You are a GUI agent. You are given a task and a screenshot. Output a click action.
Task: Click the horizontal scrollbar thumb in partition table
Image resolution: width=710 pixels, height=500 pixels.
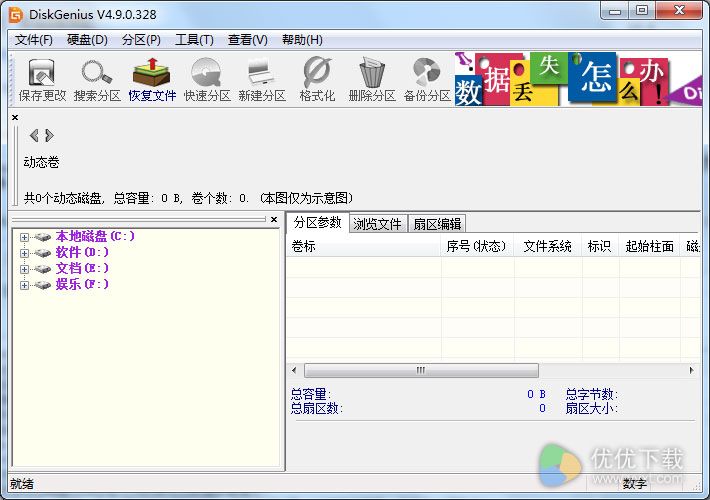point(421,370)
